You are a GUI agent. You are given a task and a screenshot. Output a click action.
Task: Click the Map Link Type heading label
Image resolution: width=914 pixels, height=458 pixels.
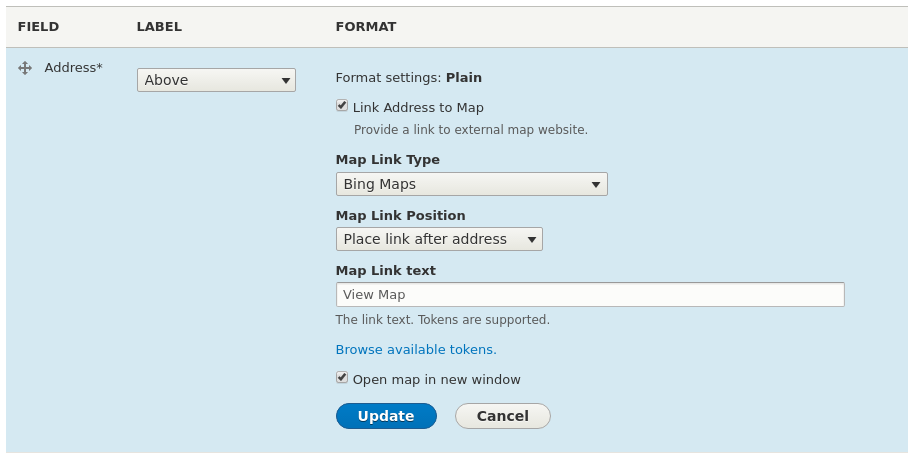point(387,159)
